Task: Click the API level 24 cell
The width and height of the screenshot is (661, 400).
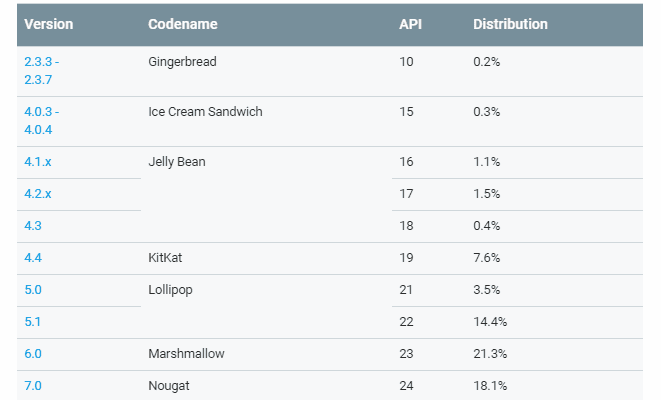Action: tap(406, 386)
